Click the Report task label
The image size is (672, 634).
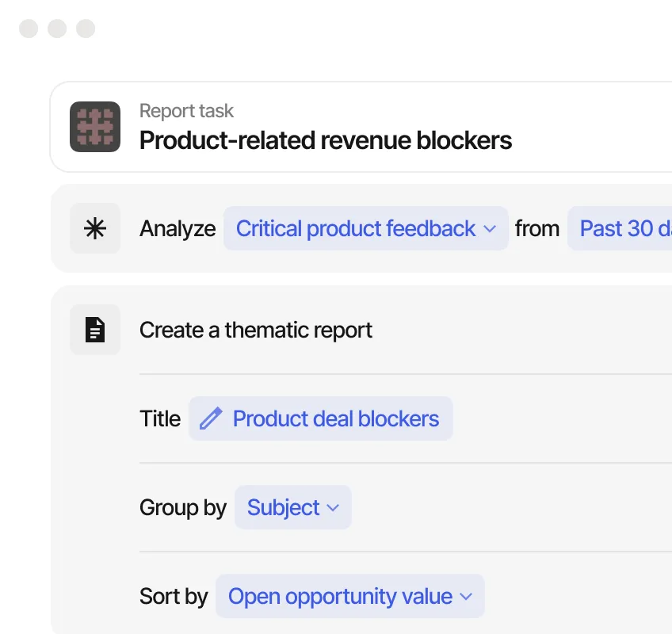pyautogui.click(x=186, y=111)
